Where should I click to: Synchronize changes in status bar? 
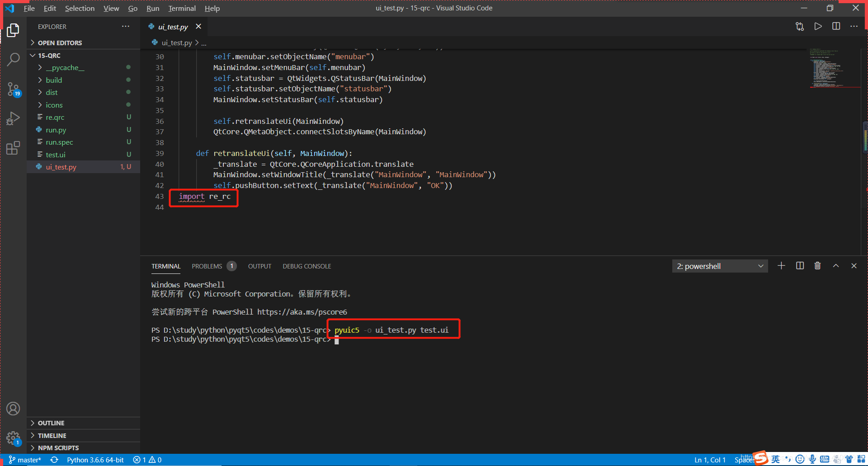[54, 460]
